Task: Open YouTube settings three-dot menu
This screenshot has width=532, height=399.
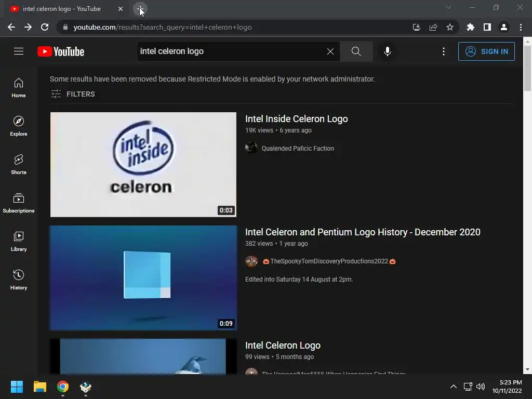Action: (444, 51)
